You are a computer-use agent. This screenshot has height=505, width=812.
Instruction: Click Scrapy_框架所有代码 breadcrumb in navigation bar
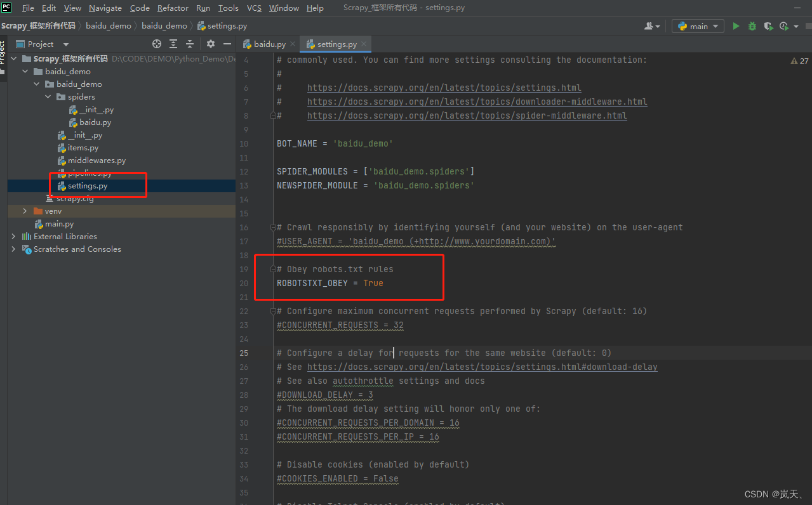38,26
